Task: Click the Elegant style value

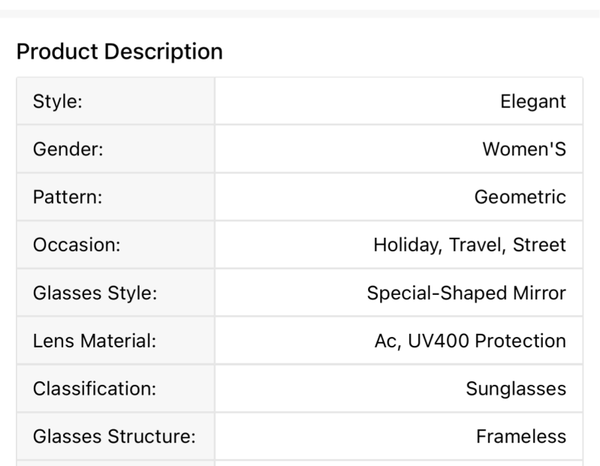Action: point(533,101)
